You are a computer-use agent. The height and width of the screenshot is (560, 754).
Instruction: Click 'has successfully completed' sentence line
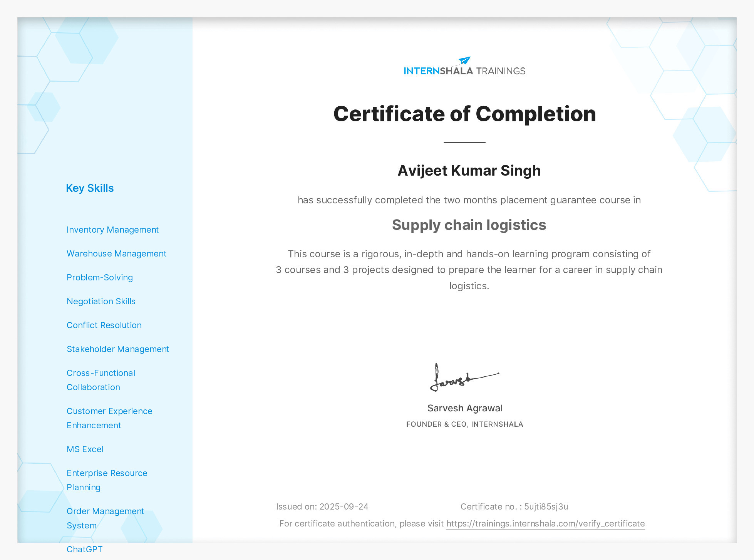469,200
